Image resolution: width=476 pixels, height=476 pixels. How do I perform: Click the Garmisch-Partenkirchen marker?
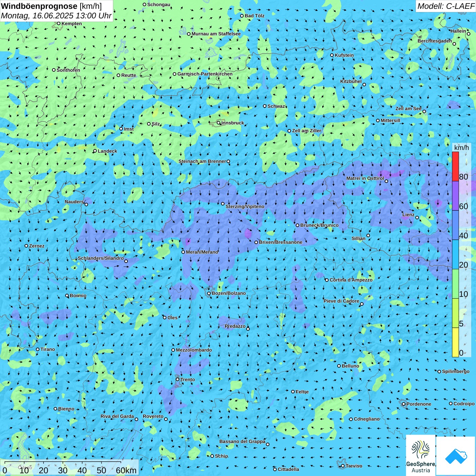(175, 74)
